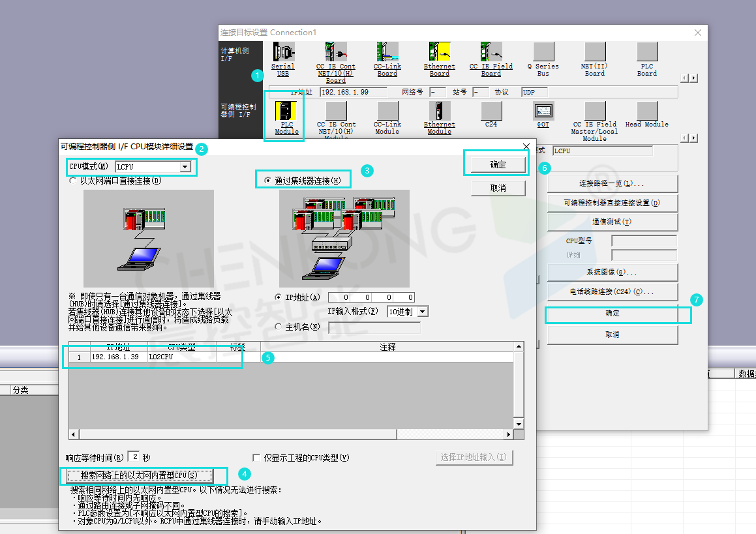Click the response wait time input field
This screenshot has width=756, height=534.
click(x=133, y=457)
